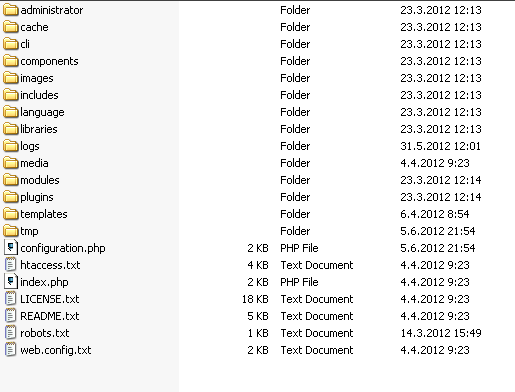The width and height of the screenshot is (515, 392).
Task: Select the media folder name
Action: click(x=34, y=163)
